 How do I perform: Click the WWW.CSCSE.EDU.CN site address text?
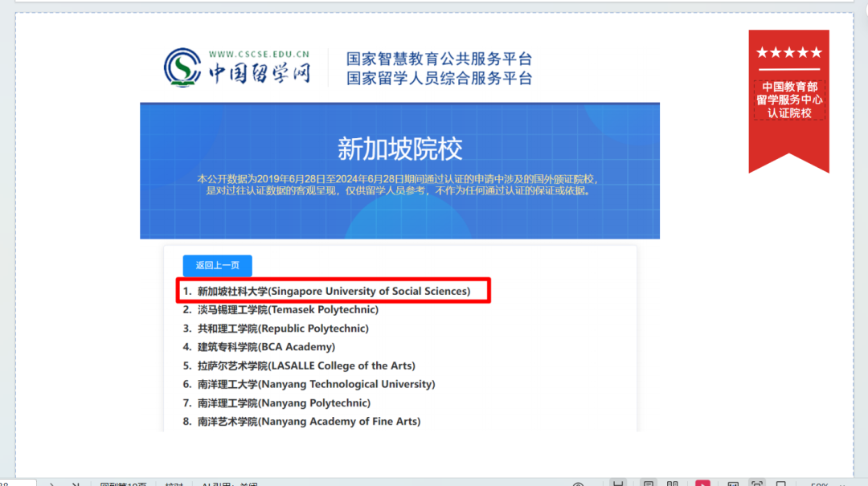(259, 55)
